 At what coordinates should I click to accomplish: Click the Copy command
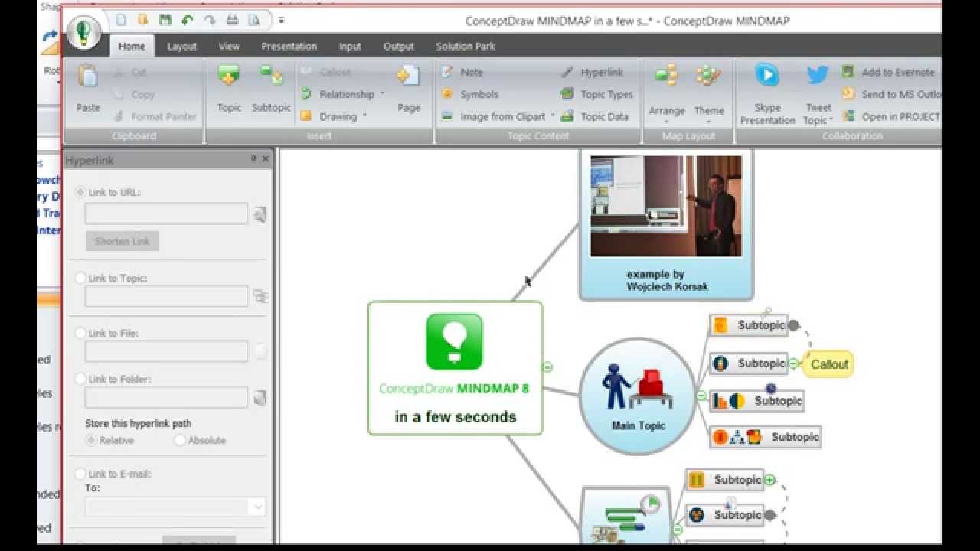(134, 94)
